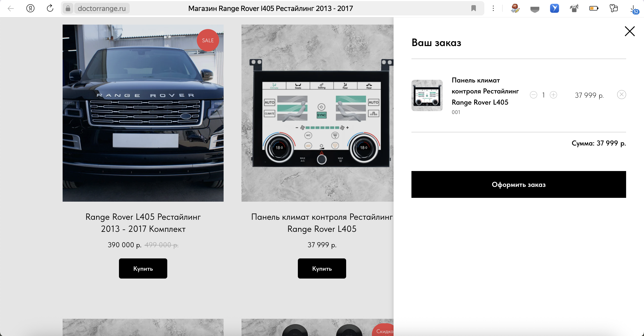This screenshot has width=644, height=336.
Task: Click the Ваш заказ heading
Action: (x=436, y=43)
